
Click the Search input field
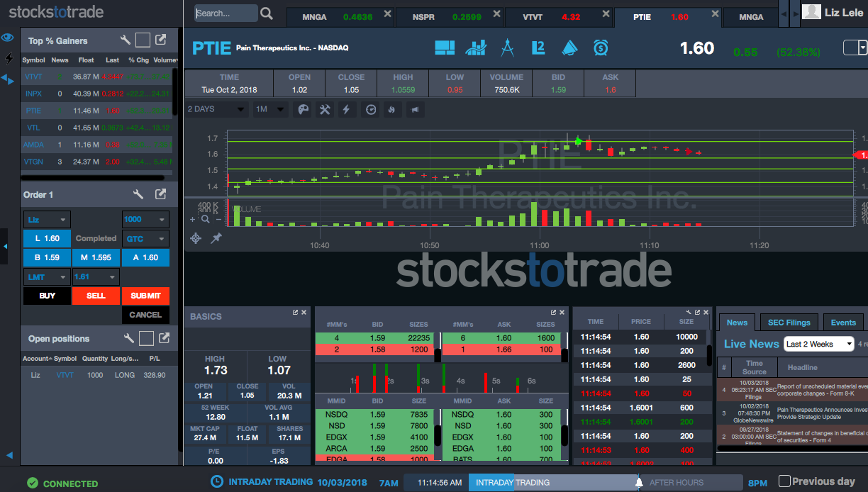(x=226, y=13)
